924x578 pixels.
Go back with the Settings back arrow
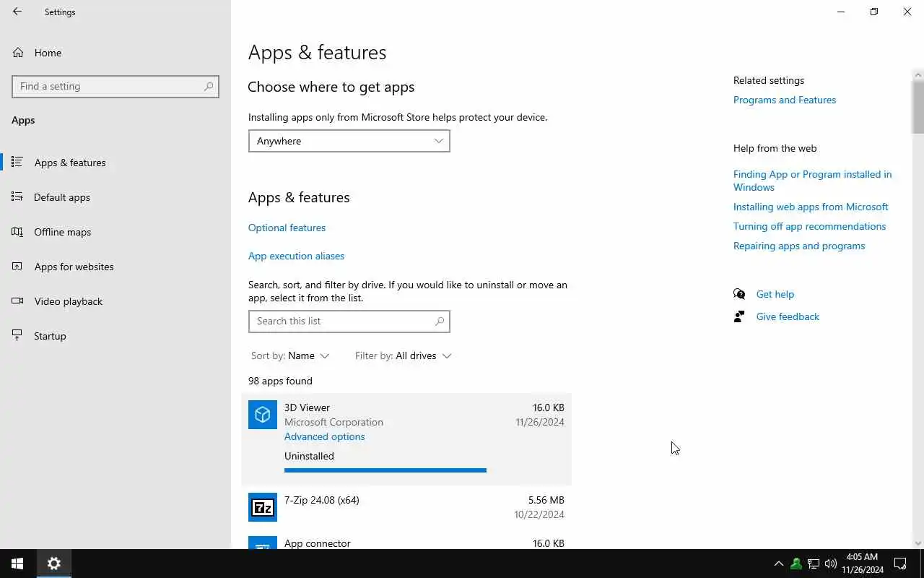tap(17, 12)
